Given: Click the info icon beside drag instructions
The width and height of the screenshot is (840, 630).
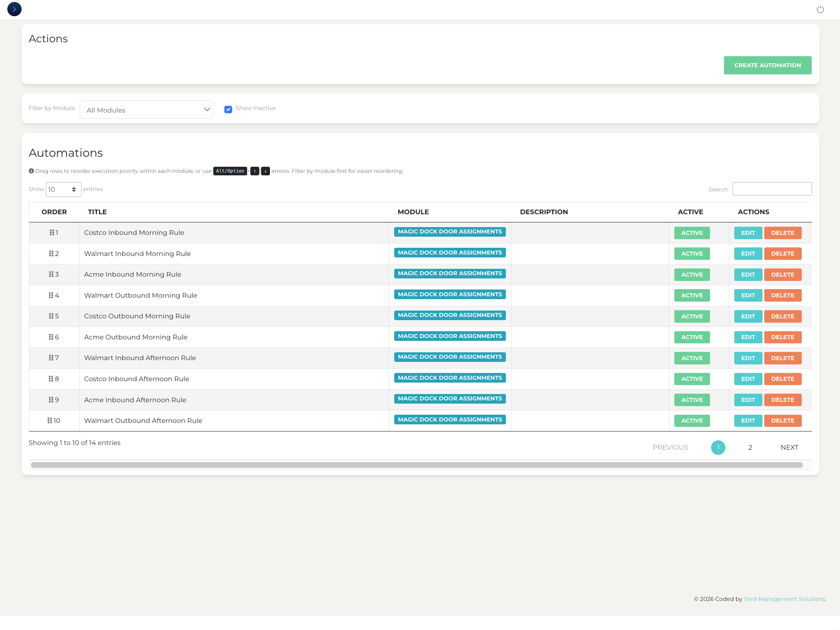Looking at the screenshot, I should coord(31,171).
